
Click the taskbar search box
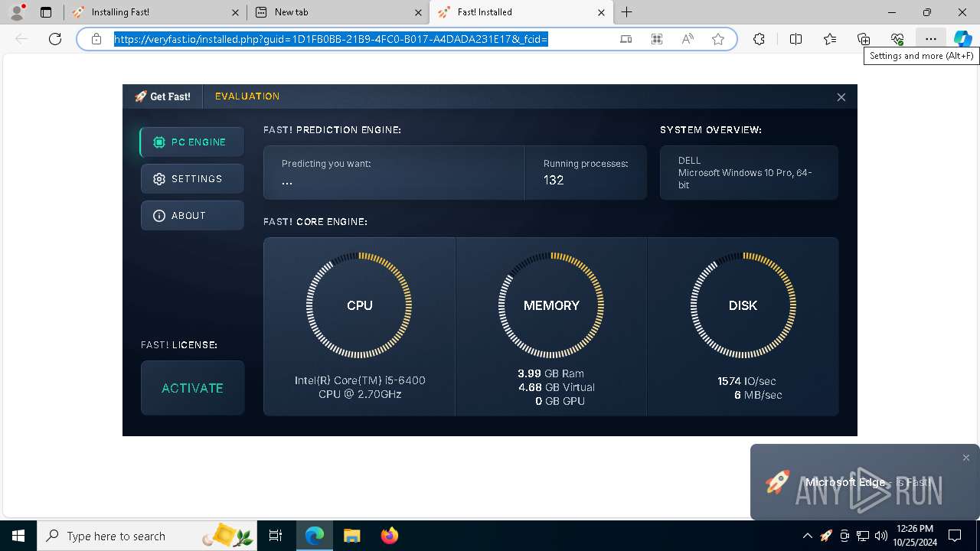147,536
